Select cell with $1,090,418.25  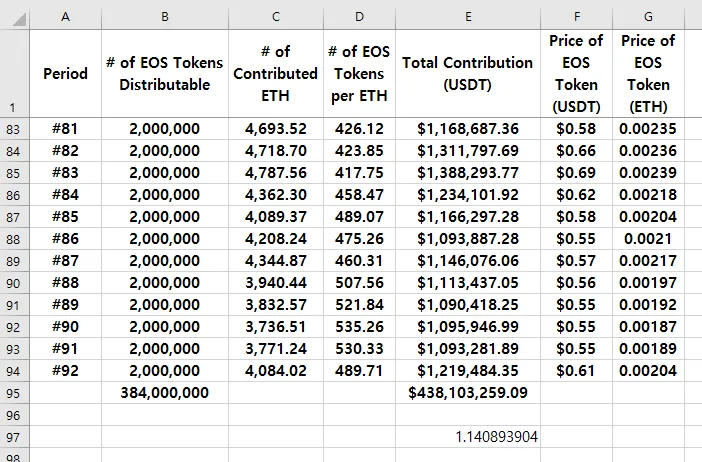(468, 305)
